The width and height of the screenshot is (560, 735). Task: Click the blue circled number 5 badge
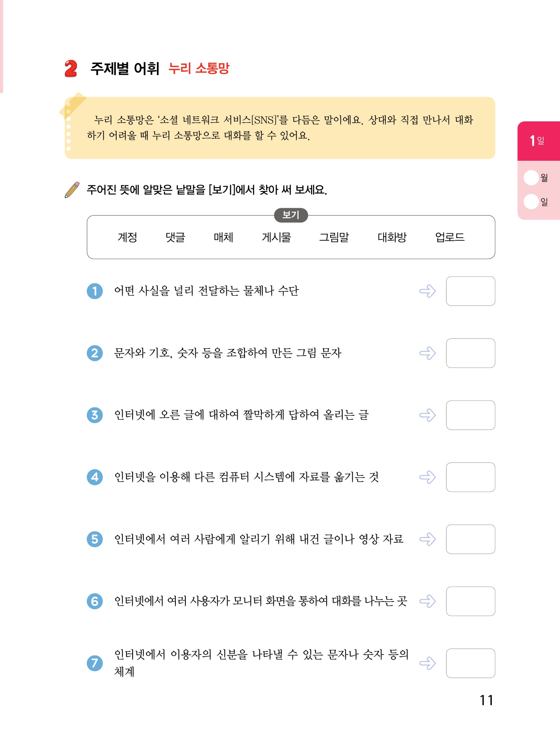[x=95, y=539]
